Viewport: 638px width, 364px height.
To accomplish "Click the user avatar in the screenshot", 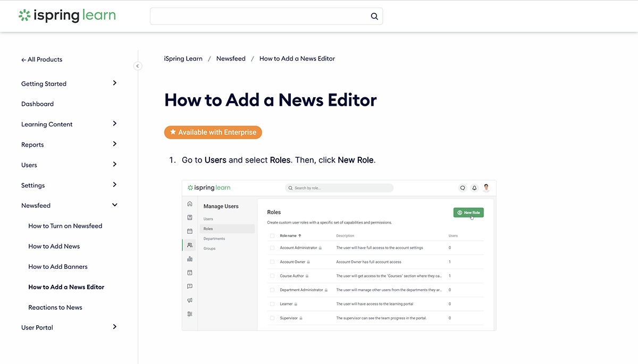I will (486, 188).
